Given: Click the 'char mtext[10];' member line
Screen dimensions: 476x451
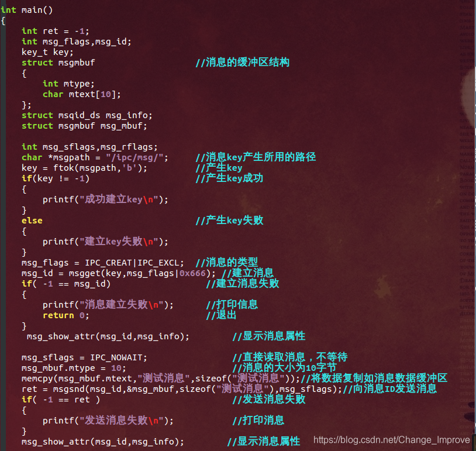Looking at the screenshot, I should (82, 94).
